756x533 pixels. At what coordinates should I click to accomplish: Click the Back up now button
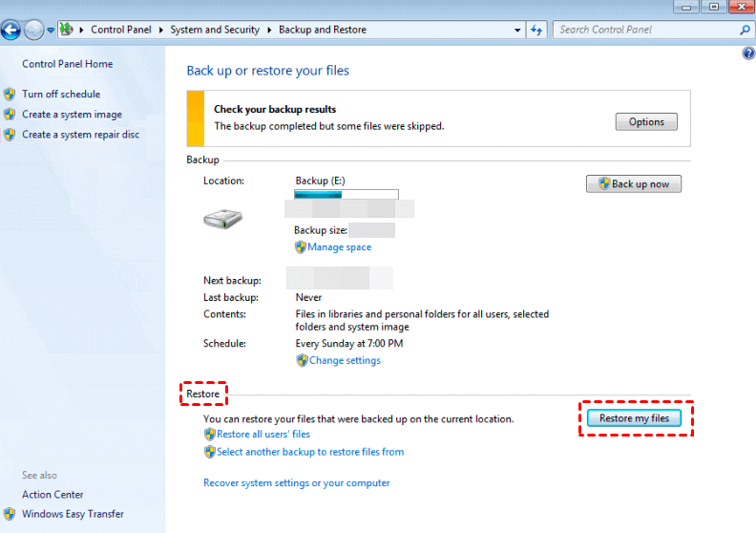[634, 183]
